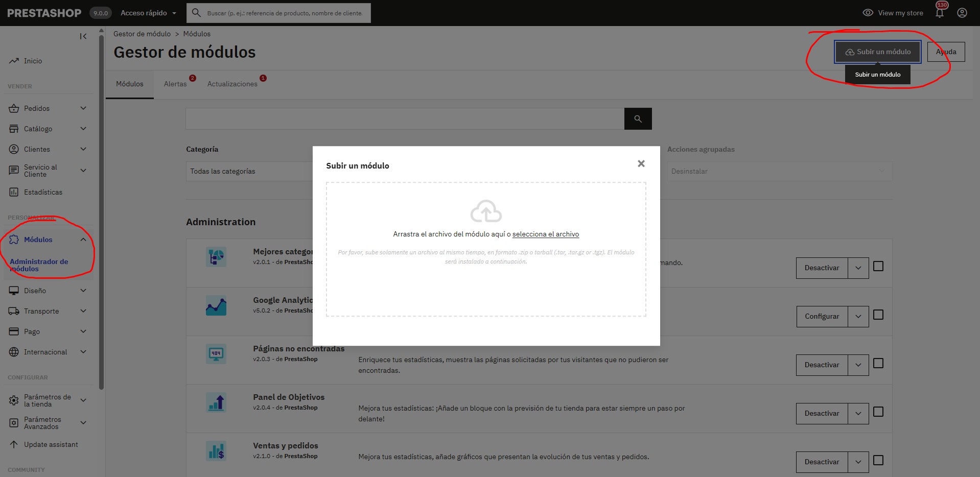
Task: Click the top product search field
Action: [x=285, y=13]
